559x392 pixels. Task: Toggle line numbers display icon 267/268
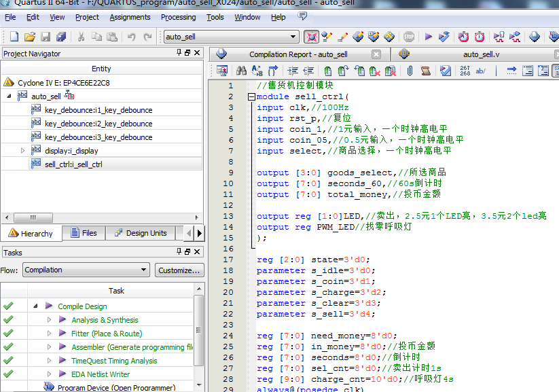click(x=465, y=71)
